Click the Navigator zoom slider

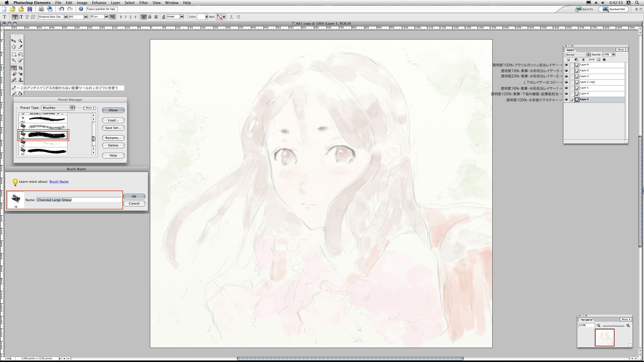coord(613,326)
